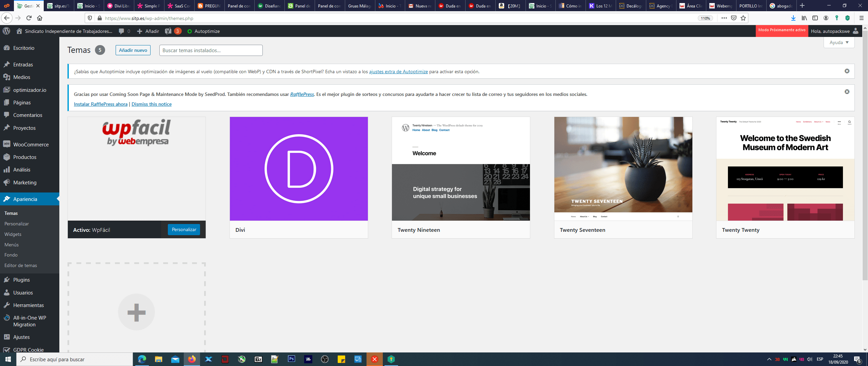The image size is (868, 366).
Task: Open Comentarios in the sidebar
Action: click(29, 115)
